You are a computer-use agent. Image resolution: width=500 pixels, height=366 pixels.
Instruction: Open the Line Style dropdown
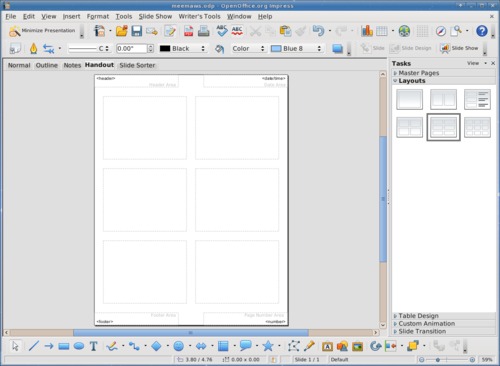click(89, 49)
